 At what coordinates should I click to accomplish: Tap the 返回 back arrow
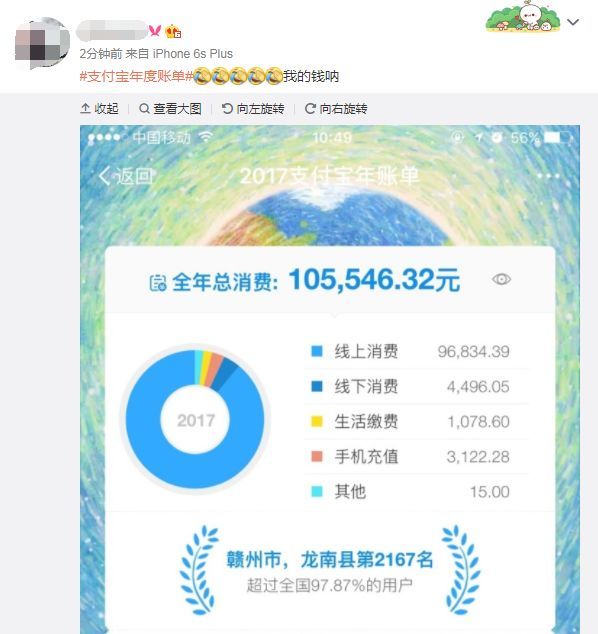pyautogui.click(x=126, y=176)
